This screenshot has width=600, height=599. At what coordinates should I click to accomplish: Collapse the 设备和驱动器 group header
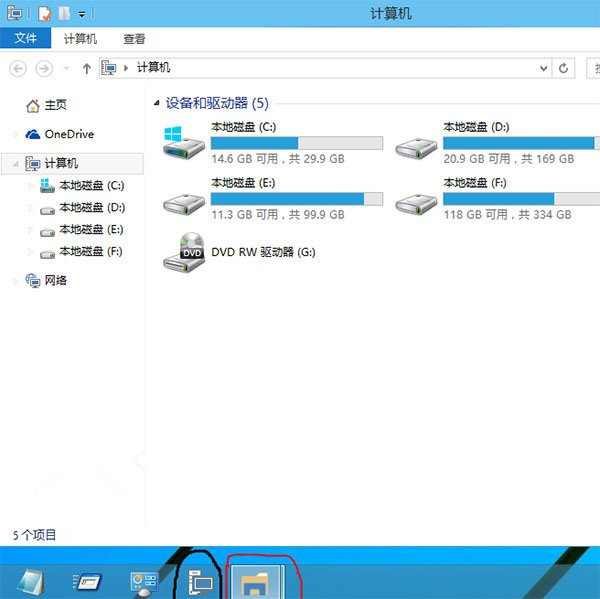point(157,103)
